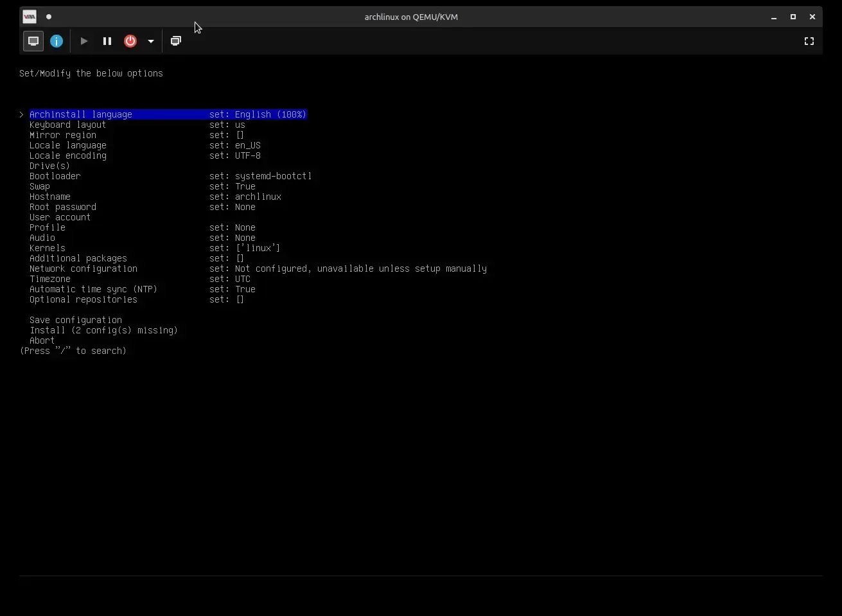Open virtual hardware details info icon
This screenshot has width=842, height=616.
[x=57, y=41]
